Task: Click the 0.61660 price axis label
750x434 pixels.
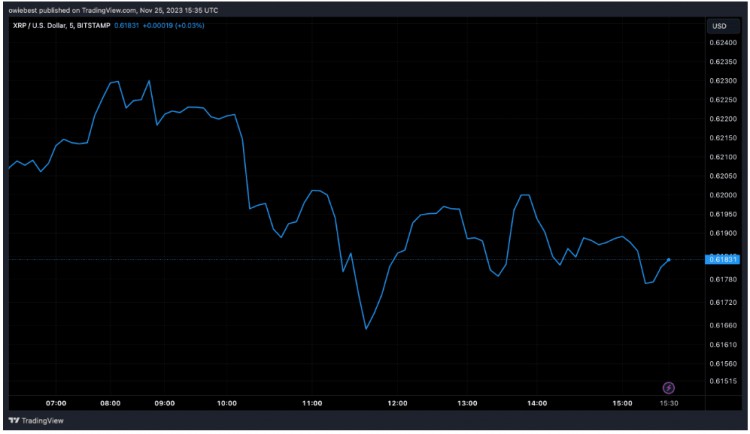Action: 723,325
